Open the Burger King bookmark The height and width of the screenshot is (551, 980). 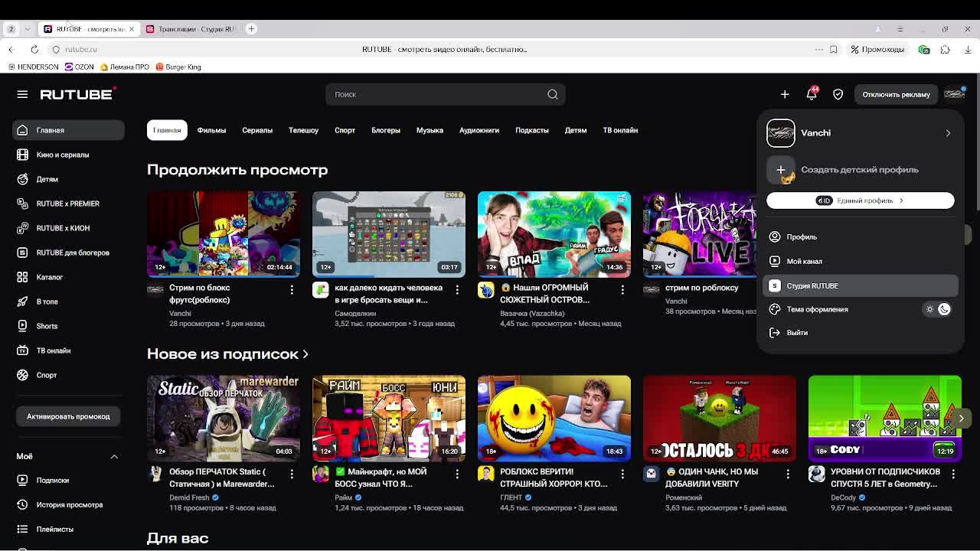click(178, 67)
